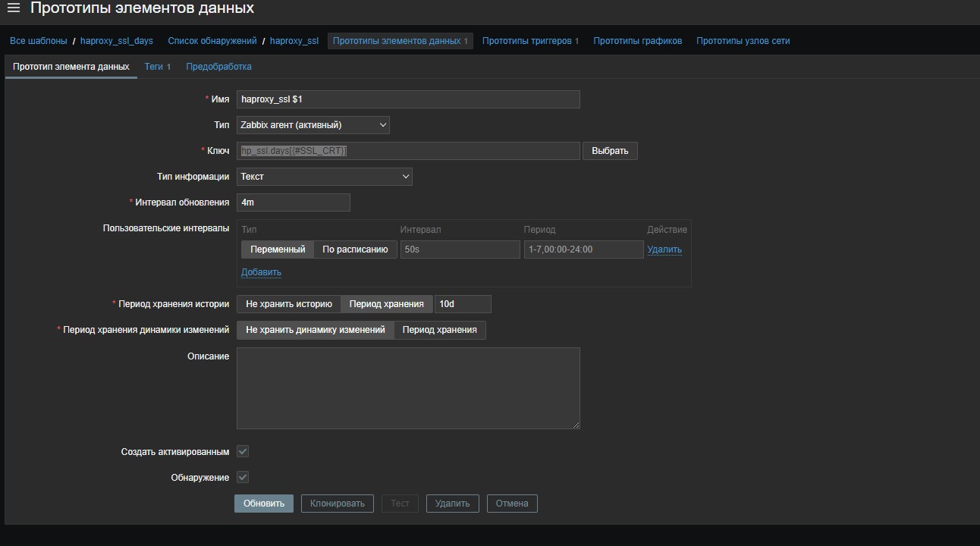The image size is (980, 546).
Task: Click the 'Ключ' key input field
Action: 408,151
